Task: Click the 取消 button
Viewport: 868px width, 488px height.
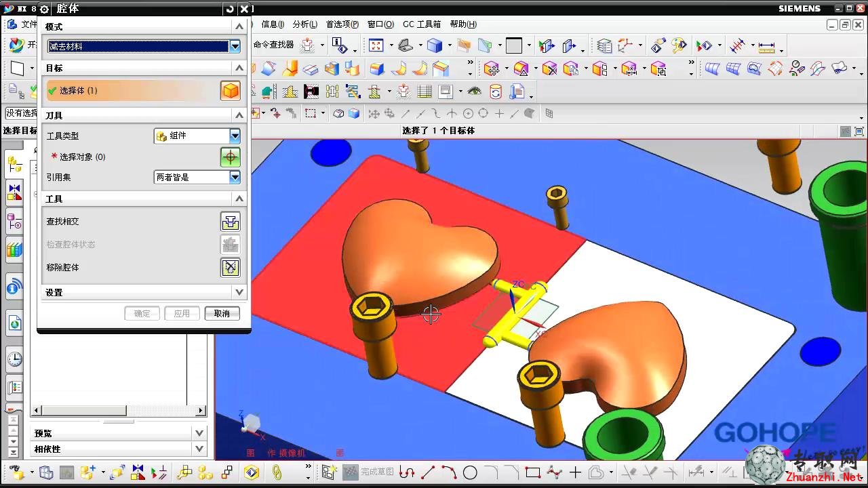Action: [x=222, y=313]
